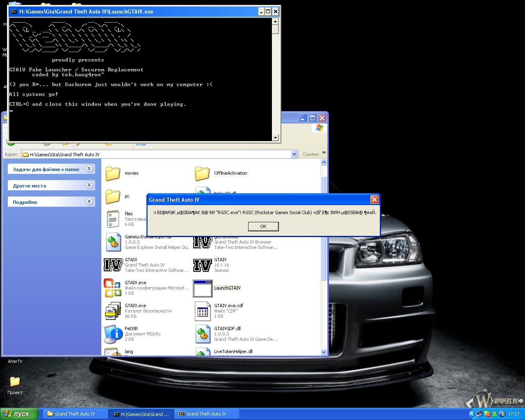Switch to Grand Theft Auto IV game taskbar button

pos(207,414)
